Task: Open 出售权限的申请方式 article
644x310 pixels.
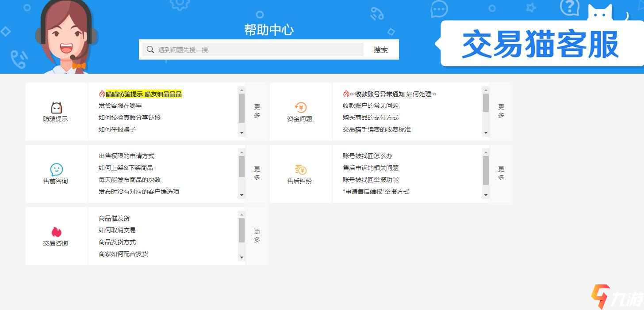Action: (126, 156)
